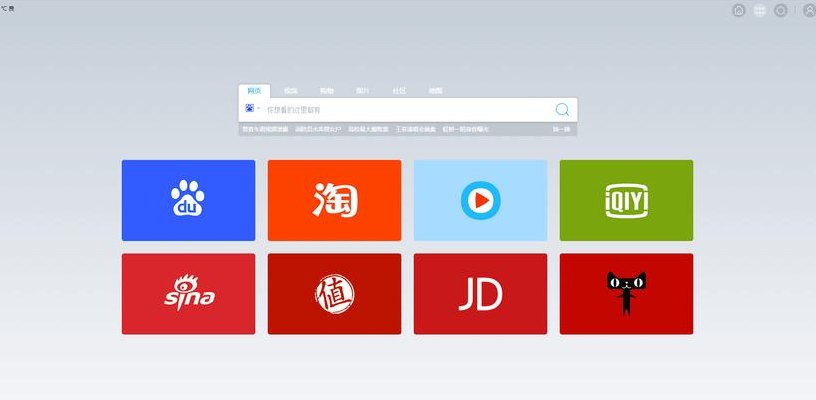The image size is (816, 400).
Task: Click the grid apps icon at top right
Action: [x=760, y=10]
